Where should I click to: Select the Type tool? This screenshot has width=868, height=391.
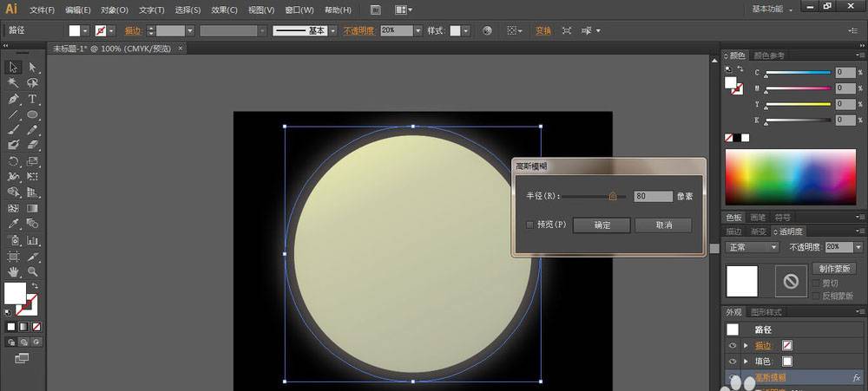pyautogui.click(x=32, y=99)
